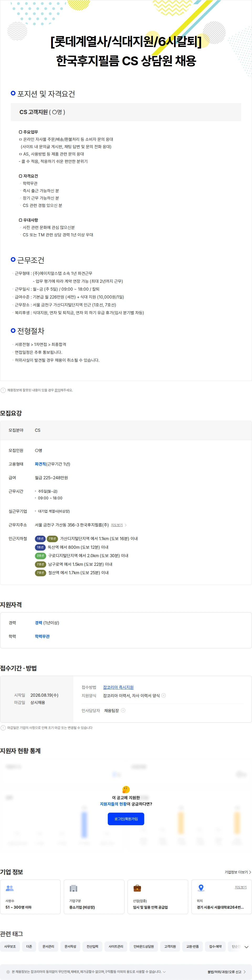Select the 문서관리 tag
This screenshot has height=980, width=252.
(x=48, y=946)
